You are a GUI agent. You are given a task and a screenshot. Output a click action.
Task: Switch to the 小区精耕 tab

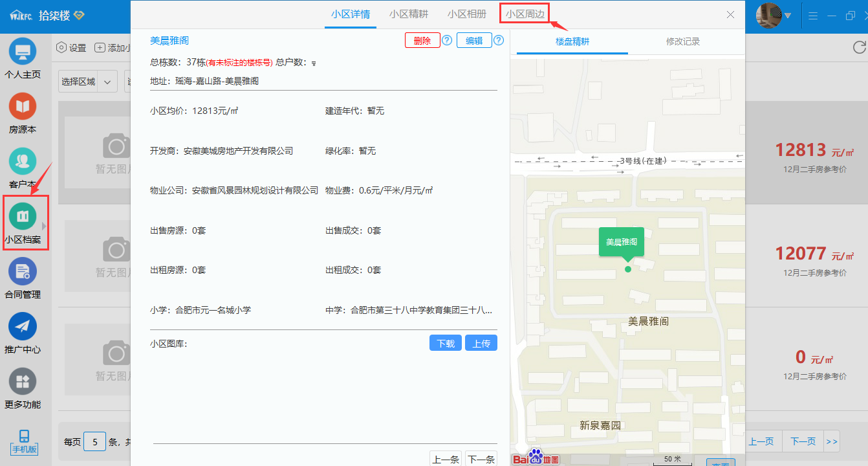[409, 14]
